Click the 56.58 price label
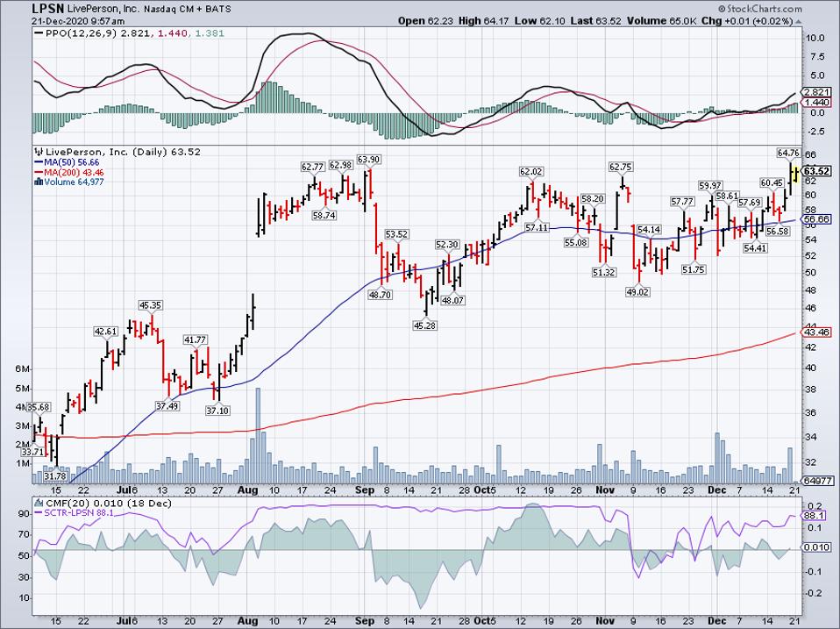 778,231
